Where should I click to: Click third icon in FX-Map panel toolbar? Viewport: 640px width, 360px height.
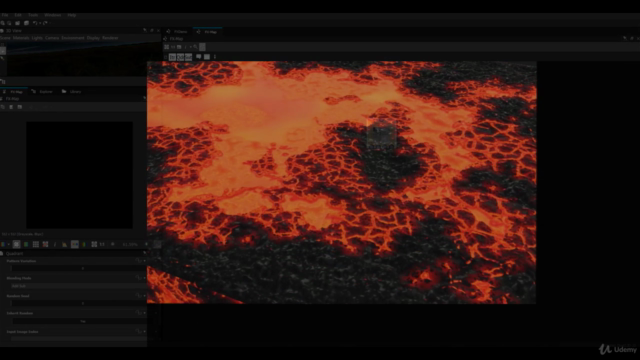pyautogui.click(x=20, y=107)
